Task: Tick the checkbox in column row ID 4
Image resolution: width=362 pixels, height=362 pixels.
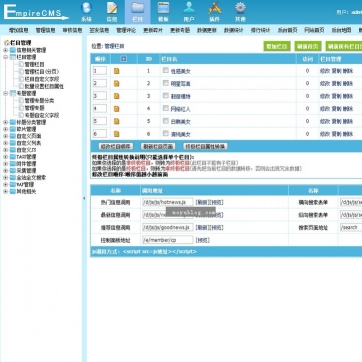Action: point(166,108)
